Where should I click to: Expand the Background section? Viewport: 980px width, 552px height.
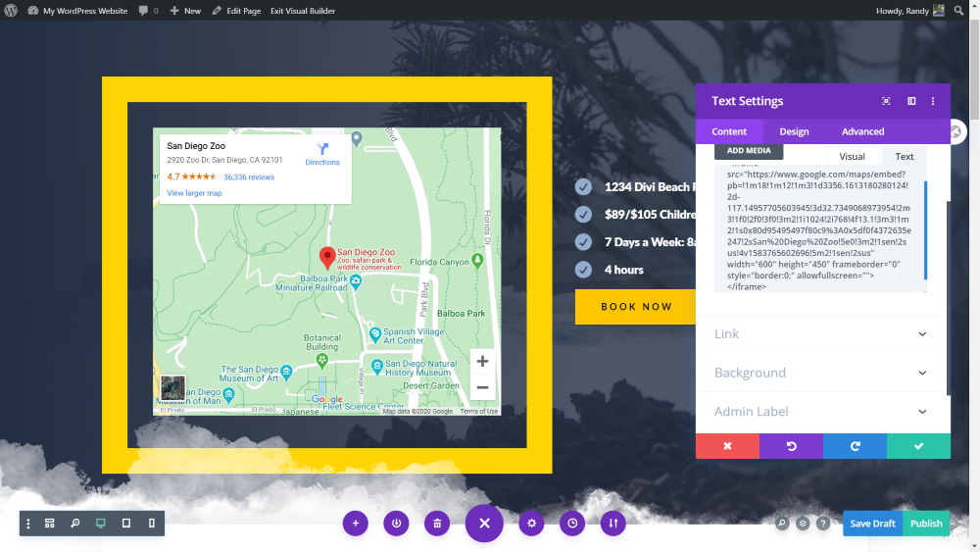tap(821, 373)
